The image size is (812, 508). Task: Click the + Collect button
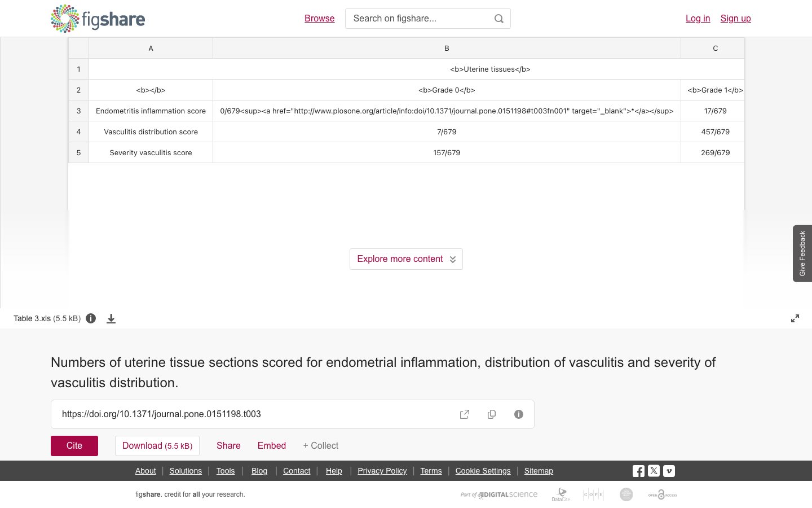[321, 446]
